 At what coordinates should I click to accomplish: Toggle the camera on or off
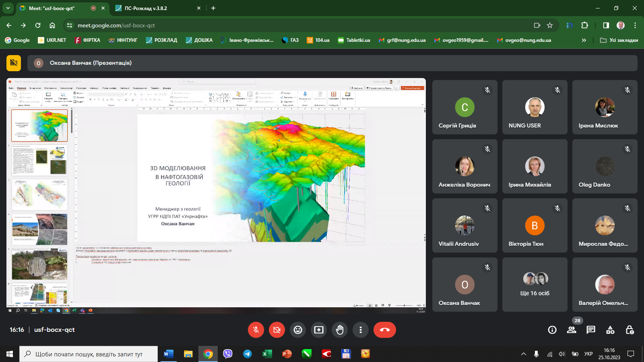point(277,330)
